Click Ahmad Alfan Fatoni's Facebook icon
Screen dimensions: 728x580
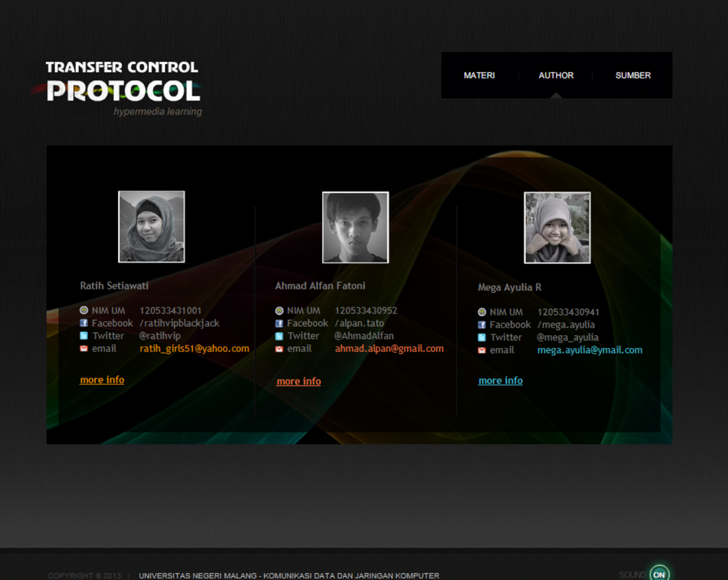[x=279, y=324]
